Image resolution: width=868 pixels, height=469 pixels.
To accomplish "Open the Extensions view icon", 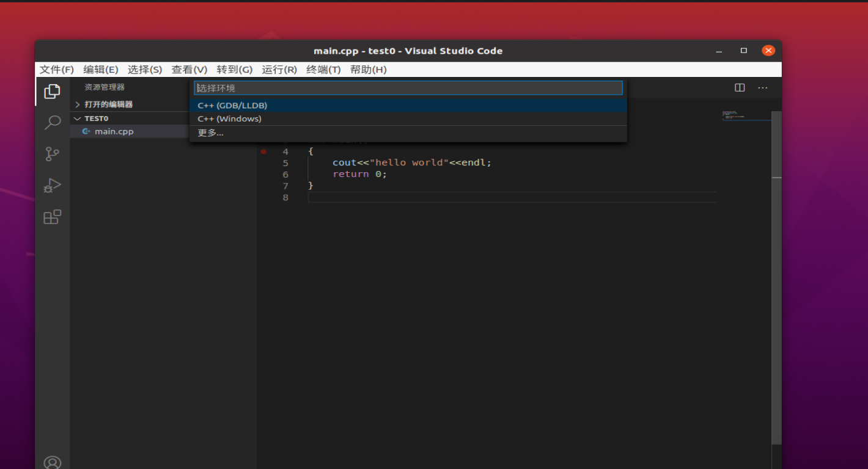I will click(53, 217).
